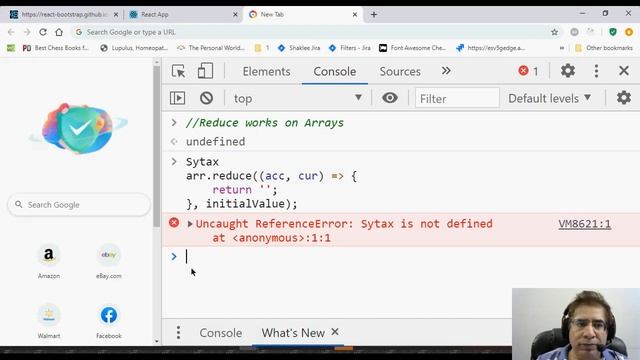Viewport: 640px width, 360px height.
Task: Show more DevTools tabs with double chevron
Action: 446,71
